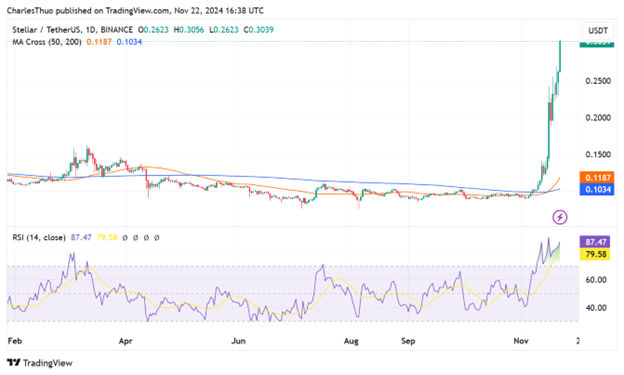Click the 0.2500 price axis label

(x=598, y=81)
